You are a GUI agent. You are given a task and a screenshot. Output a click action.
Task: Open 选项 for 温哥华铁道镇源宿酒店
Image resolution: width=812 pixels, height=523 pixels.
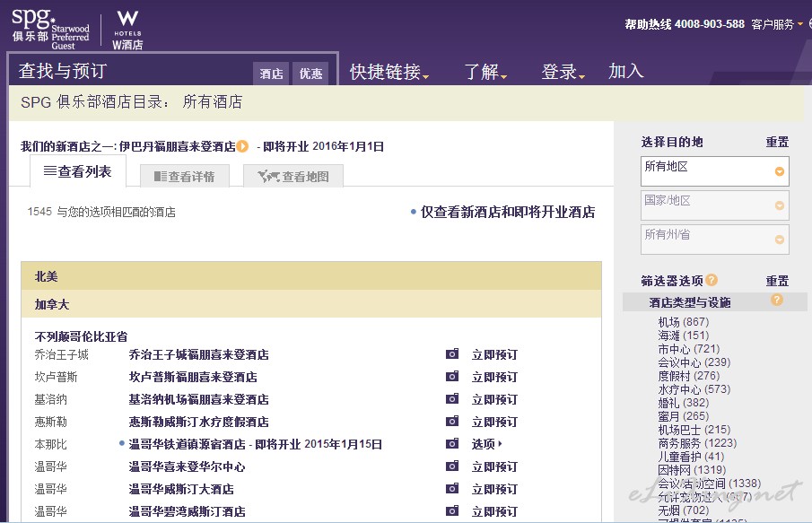click(x=487, y=444)
